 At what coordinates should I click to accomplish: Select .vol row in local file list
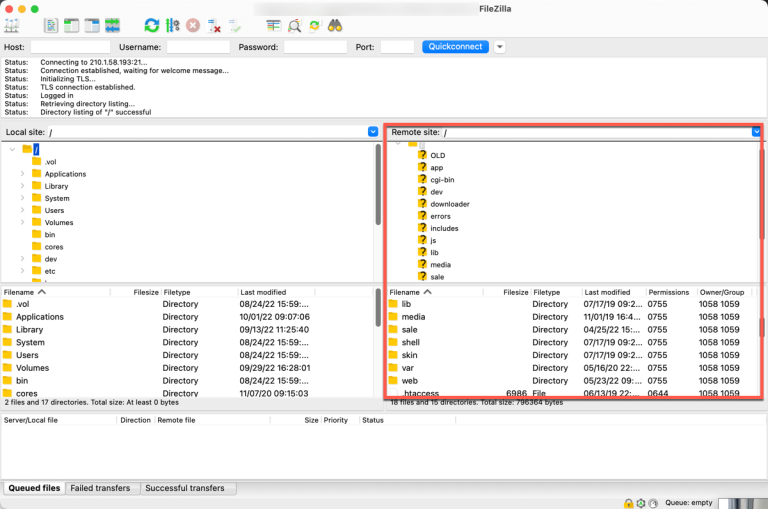click(x=188, y=304)
